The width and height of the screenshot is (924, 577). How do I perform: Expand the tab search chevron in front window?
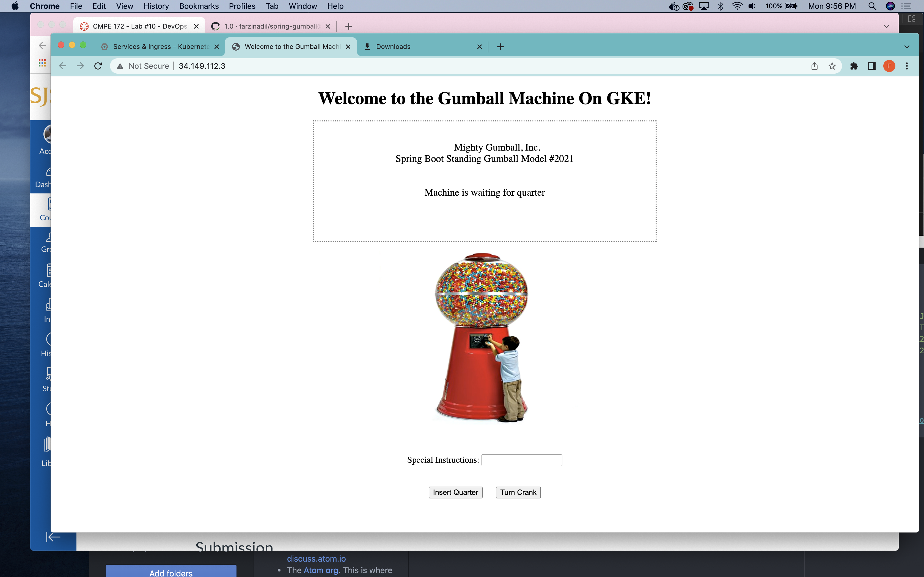coord(907,46)
